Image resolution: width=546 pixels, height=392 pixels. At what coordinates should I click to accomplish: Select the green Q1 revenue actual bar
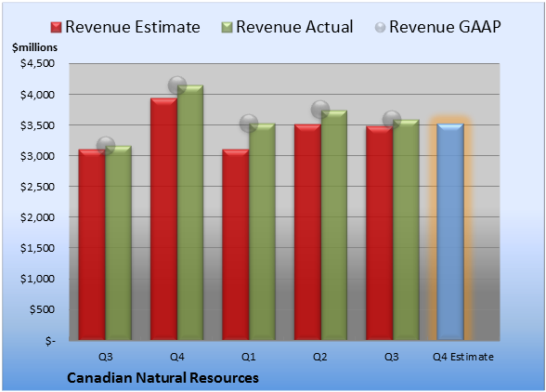click(262, 231)
